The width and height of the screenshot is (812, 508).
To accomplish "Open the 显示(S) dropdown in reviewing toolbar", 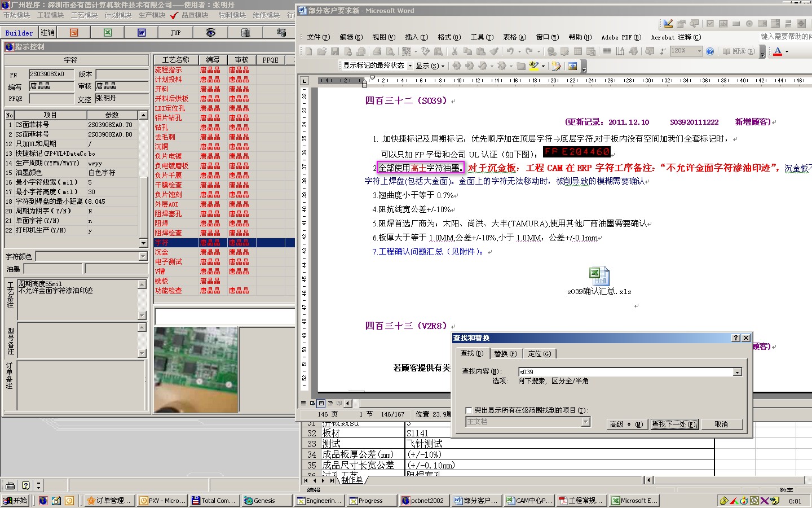I will pyautogui.click(x=430, y=66).
